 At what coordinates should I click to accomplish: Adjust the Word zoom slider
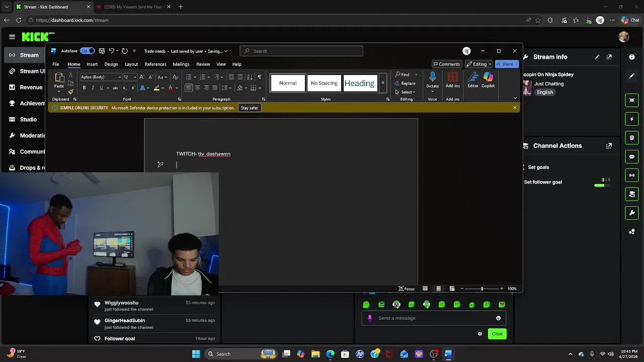[482, 289]
